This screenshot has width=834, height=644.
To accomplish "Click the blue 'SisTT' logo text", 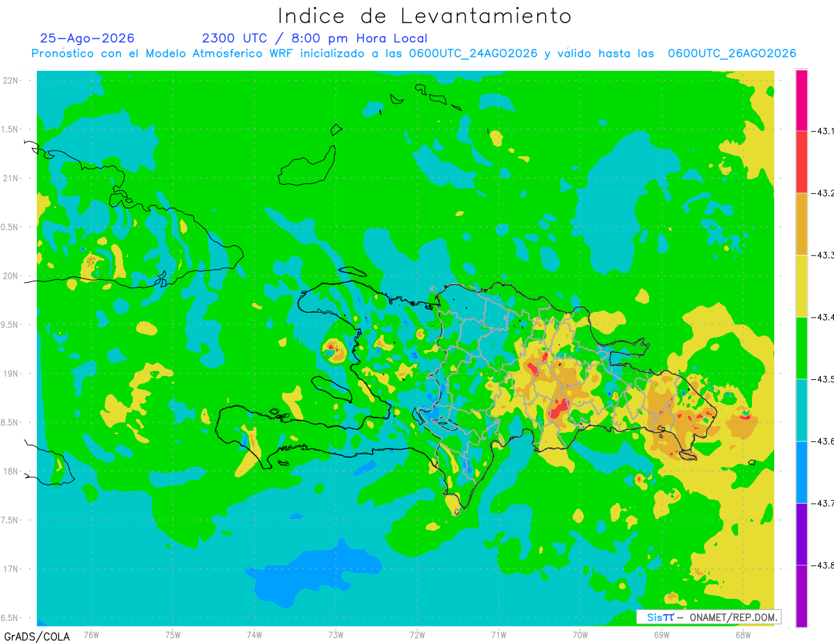I will coord(660,617).
